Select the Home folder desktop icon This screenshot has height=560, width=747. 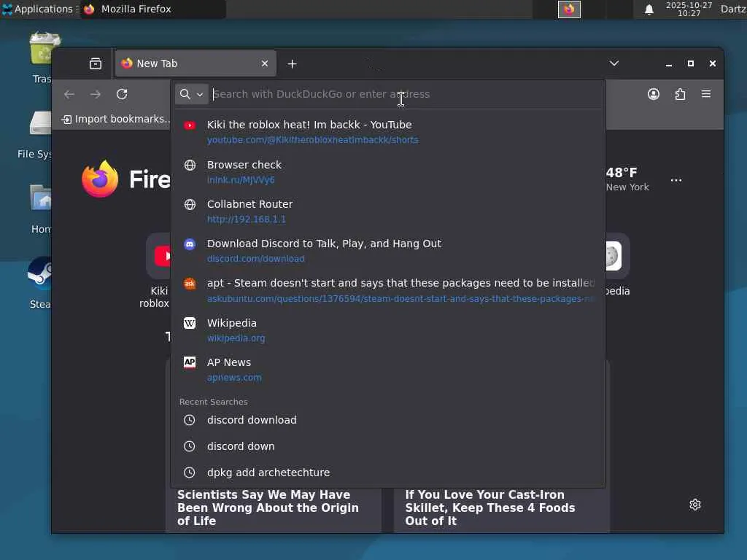pos(41,209)
